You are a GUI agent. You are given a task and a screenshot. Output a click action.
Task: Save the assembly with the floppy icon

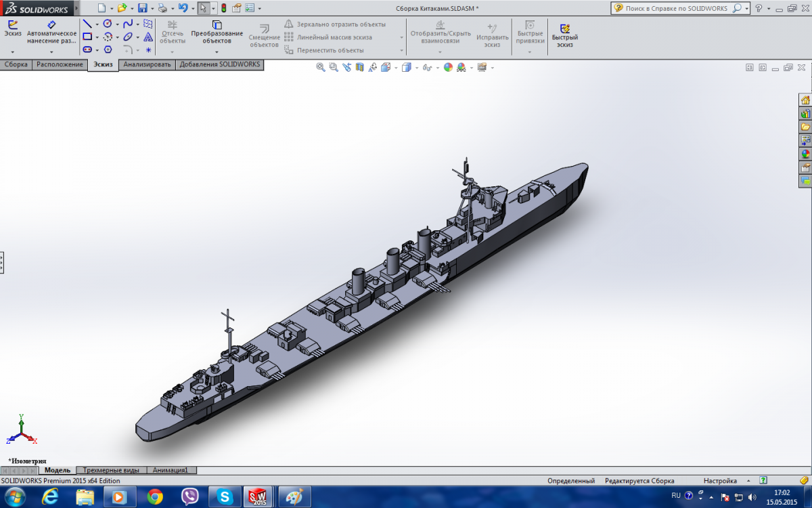tap(142, 8)
